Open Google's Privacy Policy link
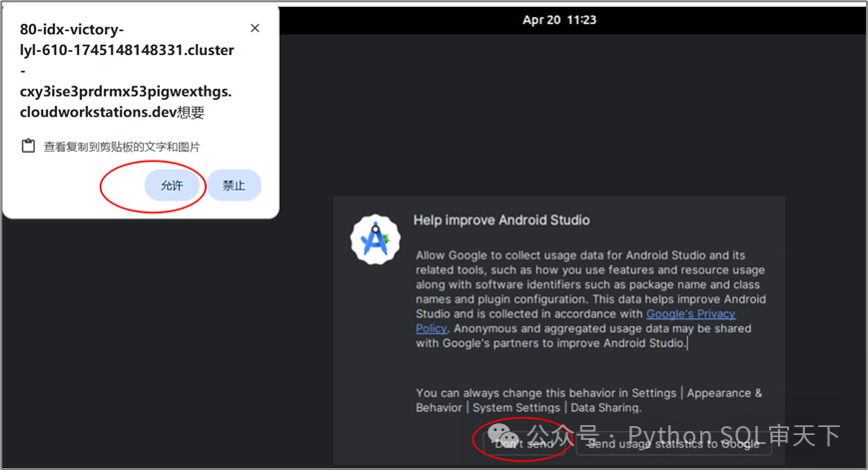 690,314
